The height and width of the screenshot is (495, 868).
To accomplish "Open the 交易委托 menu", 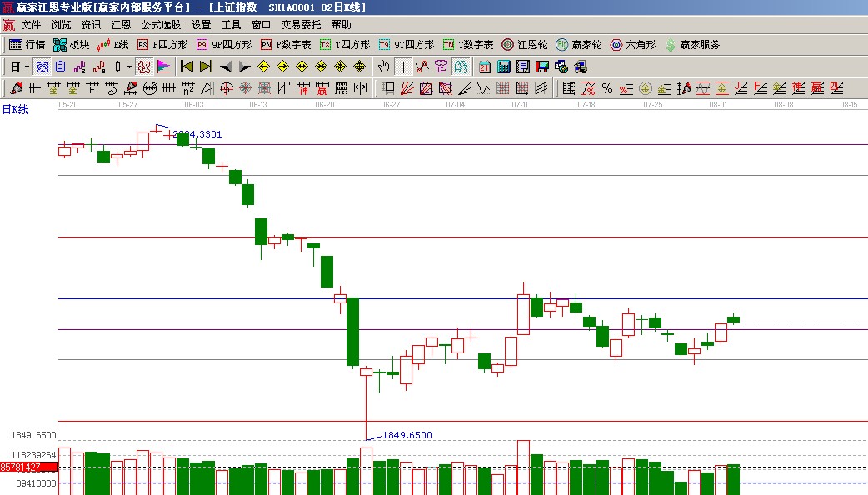I will pos(301,25).
